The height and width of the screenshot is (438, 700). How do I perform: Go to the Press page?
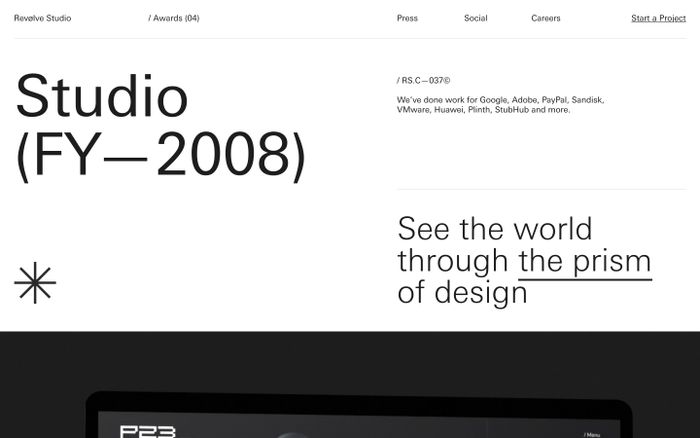(x=407, y=18)
